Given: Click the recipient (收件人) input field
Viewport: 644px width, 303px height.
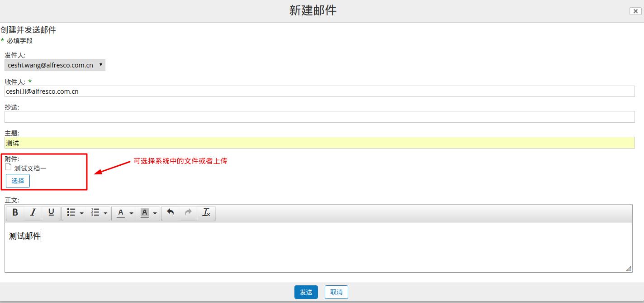Looking at the screenshot, I should coord(320,91).
